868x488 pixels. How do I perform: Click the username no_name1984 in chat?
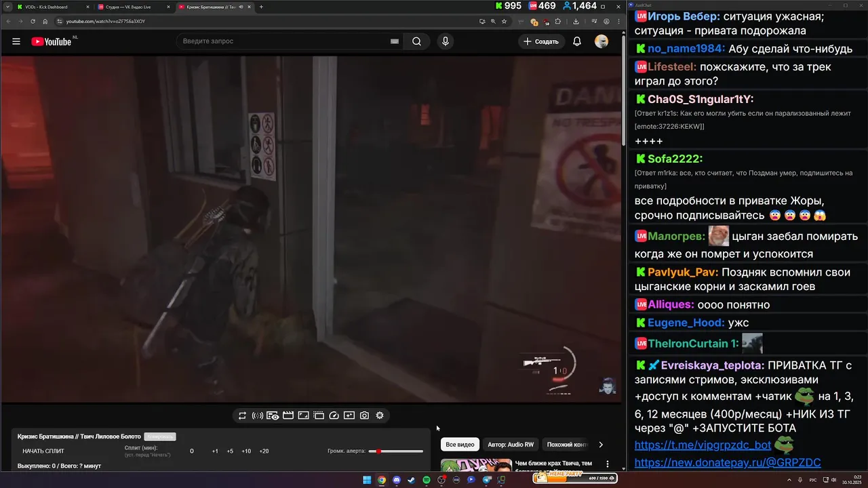pyautogui.click(x=686, y=49)
